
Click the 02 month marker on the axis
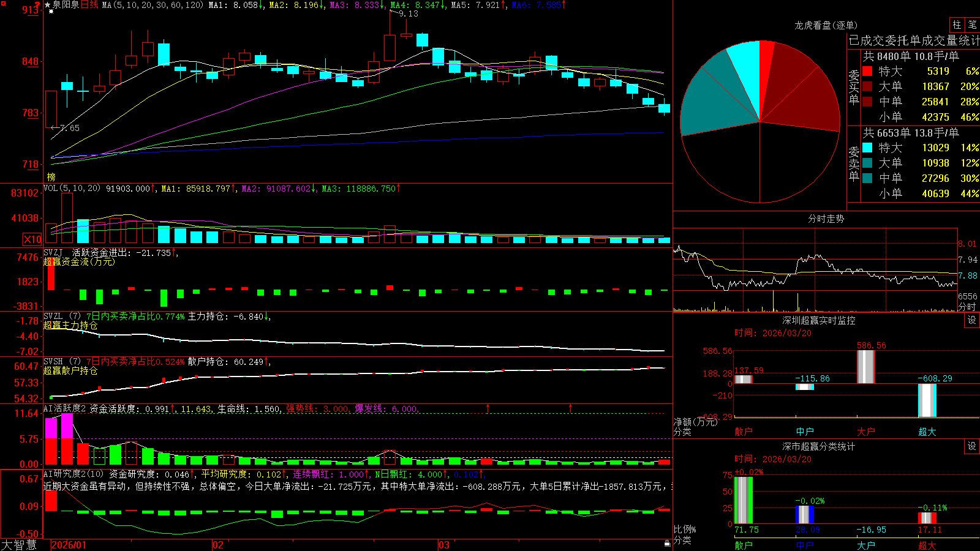coord(217,545)
